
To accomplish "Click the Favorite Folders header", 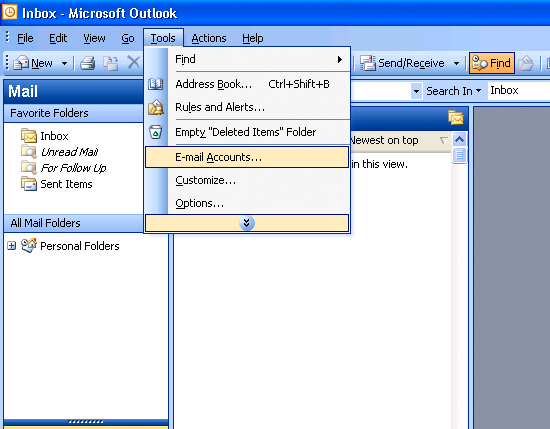I will pyautogui.click(x=74, y=113).
